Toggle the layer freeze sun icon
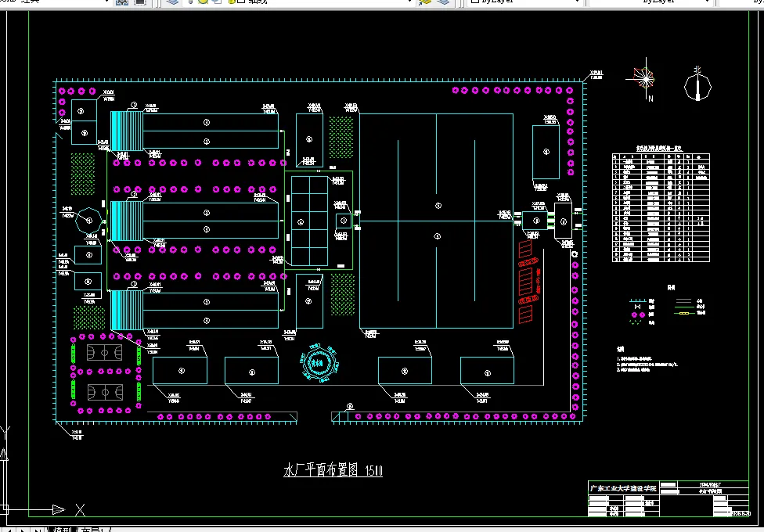The image size is (764, 532). click(x=203, y=2)
